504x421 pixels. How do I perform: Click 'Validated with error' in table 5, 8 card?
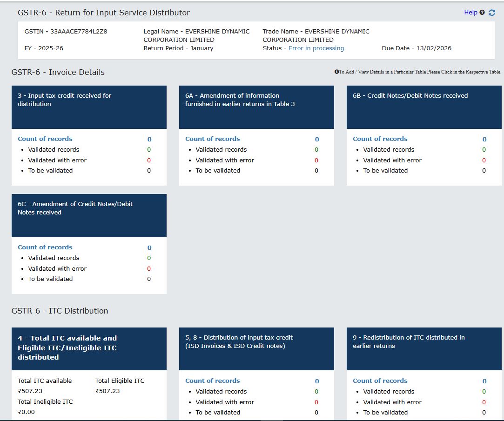(x=225, y=402)
